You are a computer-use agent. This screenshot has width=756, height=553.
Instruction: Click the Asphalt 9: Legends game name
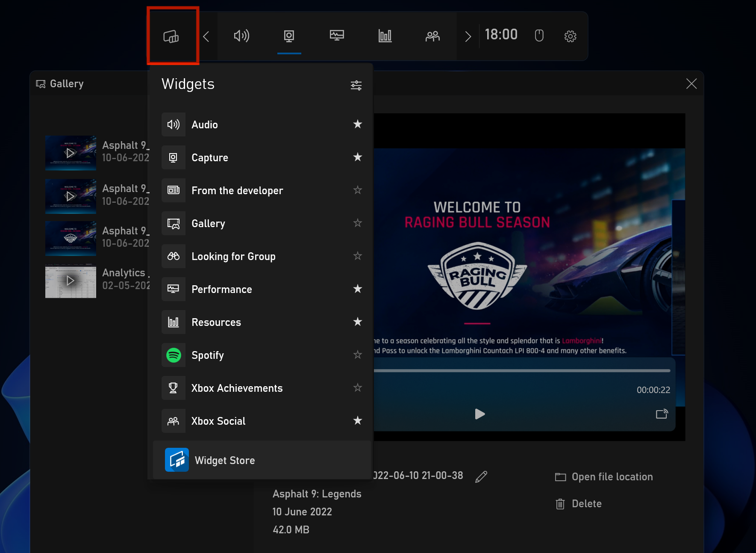(317, 494)
